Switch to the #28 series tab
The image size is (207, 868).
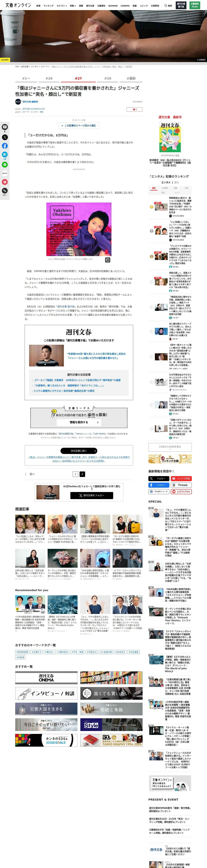click(x=108, y=79)
